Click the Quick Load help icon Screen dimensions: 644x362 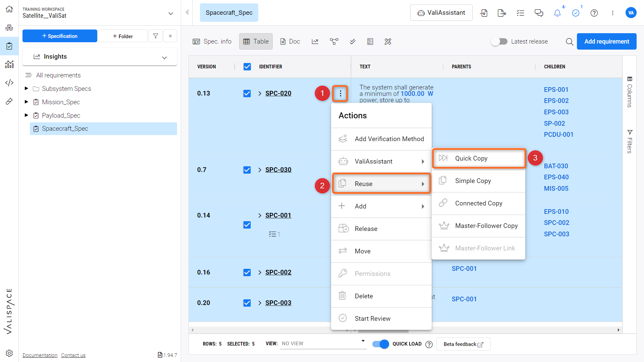tap(429, 344)
